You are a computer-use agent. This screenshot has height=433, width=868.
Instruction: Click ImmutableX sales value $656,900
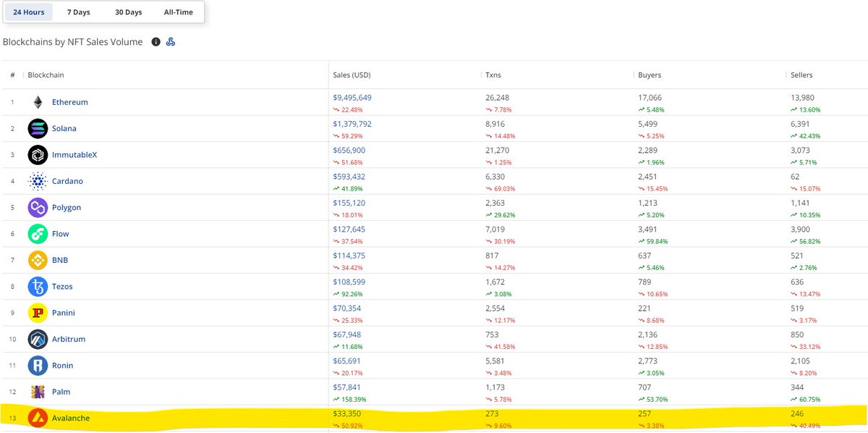pos(349,150)
